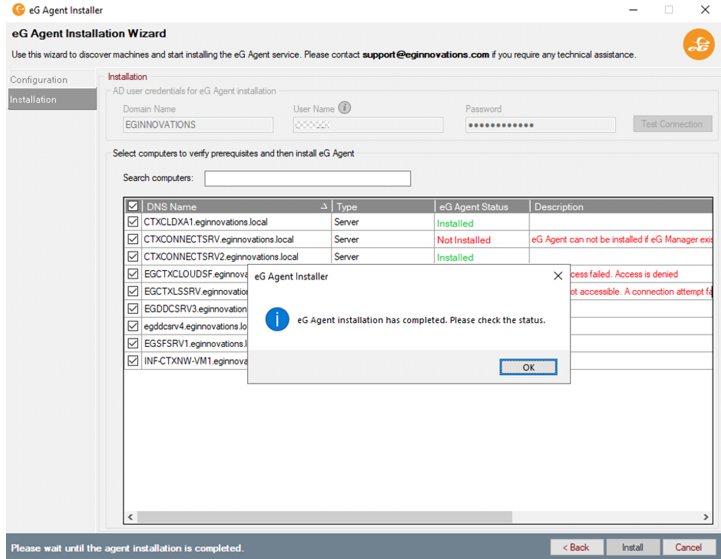Close the eG Agent Installer message dialog
Screen dimensions: 721x559
pyautogui.click(x=558, y=276)
